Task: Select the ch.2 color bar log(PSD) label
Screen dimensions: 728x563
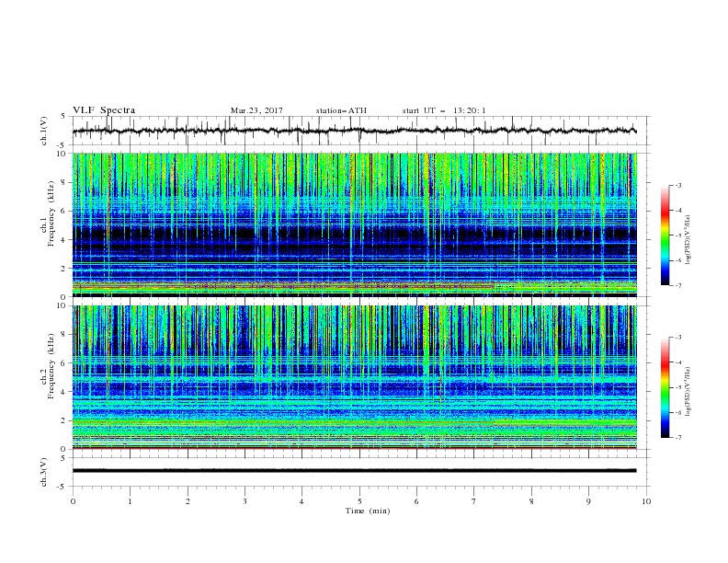Action: click(688, 392)
